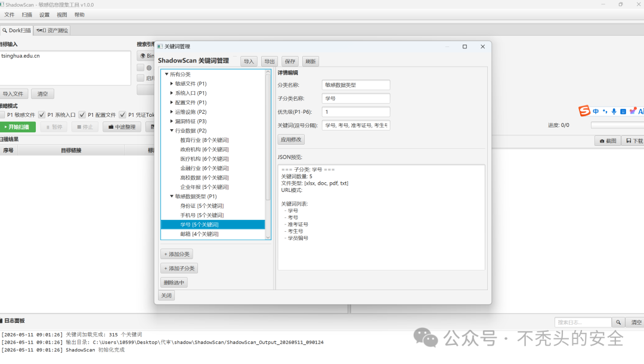Click the 搜索日志 search field

[583, 322]
